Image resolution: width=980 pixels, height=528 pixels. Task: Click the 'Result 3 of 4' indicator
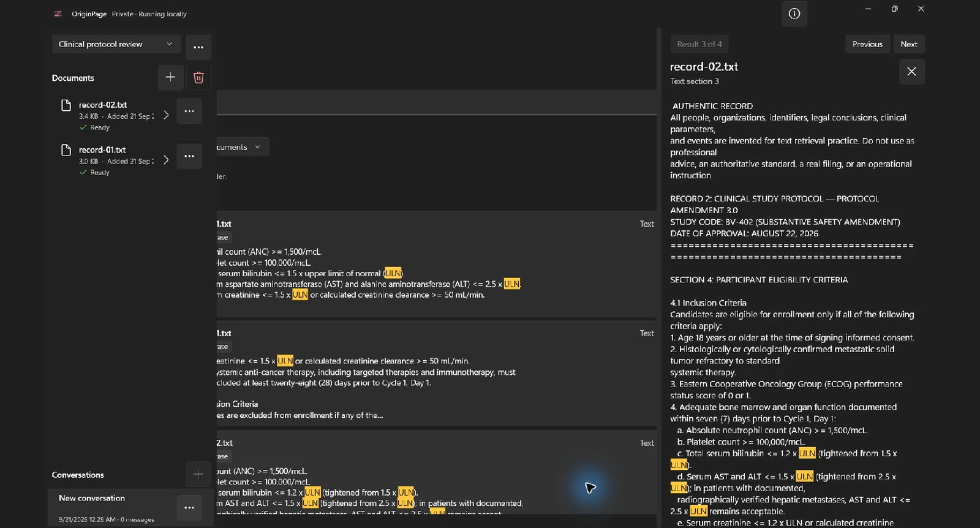pyautogui.click(x=699, y=44)
